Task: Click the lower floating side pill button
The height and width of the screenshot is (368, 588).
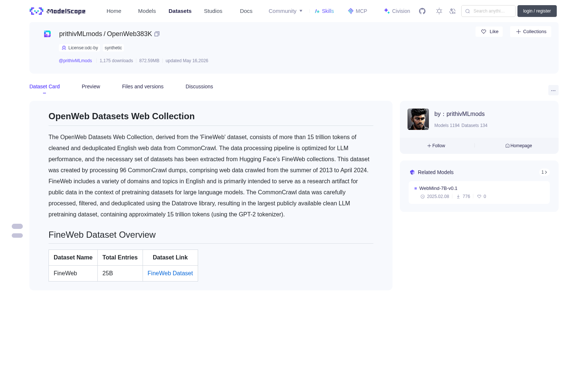Action: [x=17, y=236]
